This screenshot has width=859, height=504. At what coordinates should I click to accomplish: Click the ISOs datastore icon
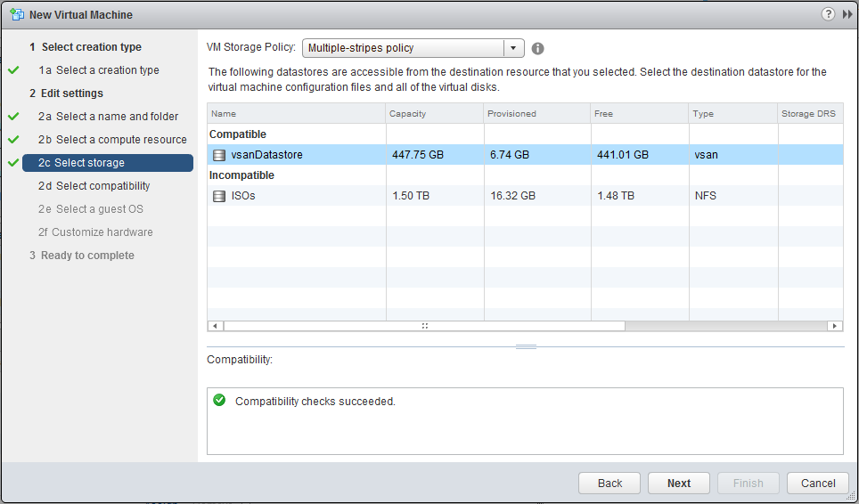(x=218, y=196)
